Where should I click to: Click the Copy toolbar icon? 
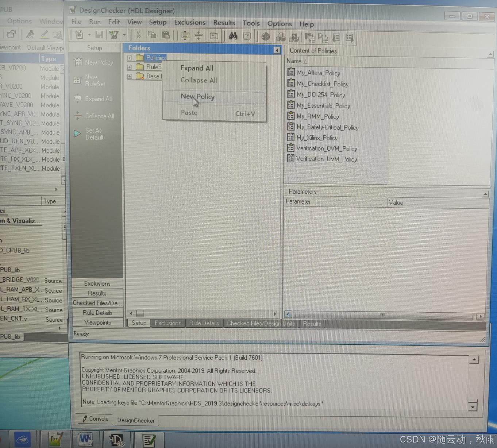tap(151, 35)
